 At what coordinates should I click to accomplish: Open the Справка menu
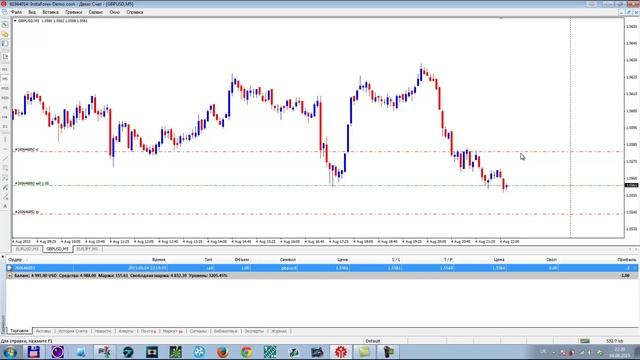135,12
